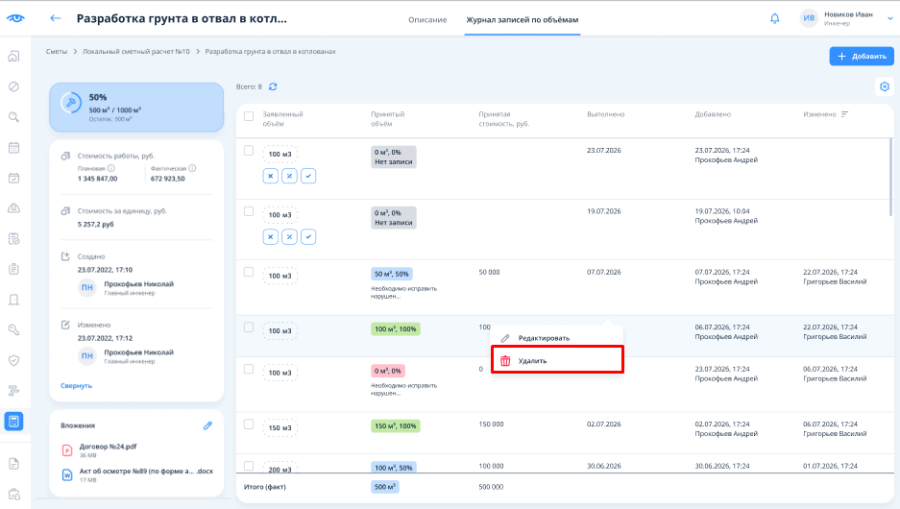Reject the 23.07.2026 record with X button
Image resolution: width=900 pixels, height=509 pixels.
pyautogui.click(x=270, y=176)
